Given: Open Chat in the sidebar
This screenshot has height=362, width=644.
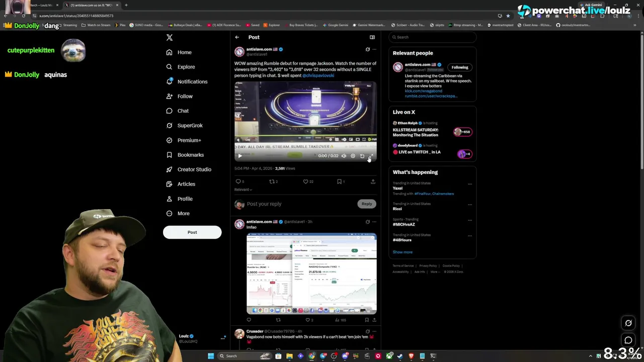Looking at the screenshot, I should [x=177, y=111].
